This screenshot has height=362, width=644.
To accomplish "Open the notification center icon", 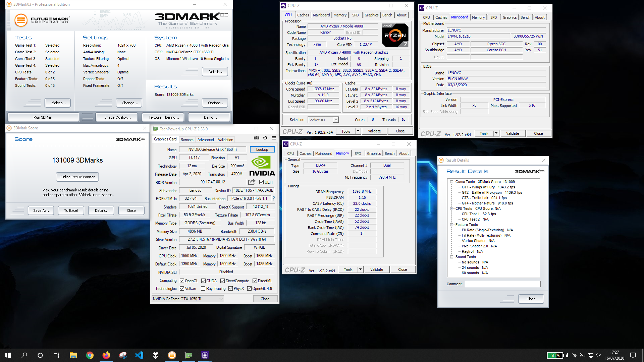I will (x=633, y=355).
